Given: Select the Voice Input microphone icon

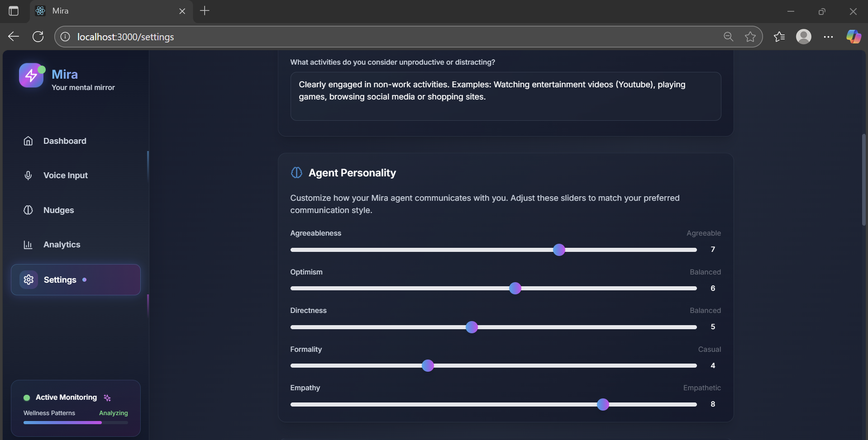Looking at the screenshot, I should 28,175.
